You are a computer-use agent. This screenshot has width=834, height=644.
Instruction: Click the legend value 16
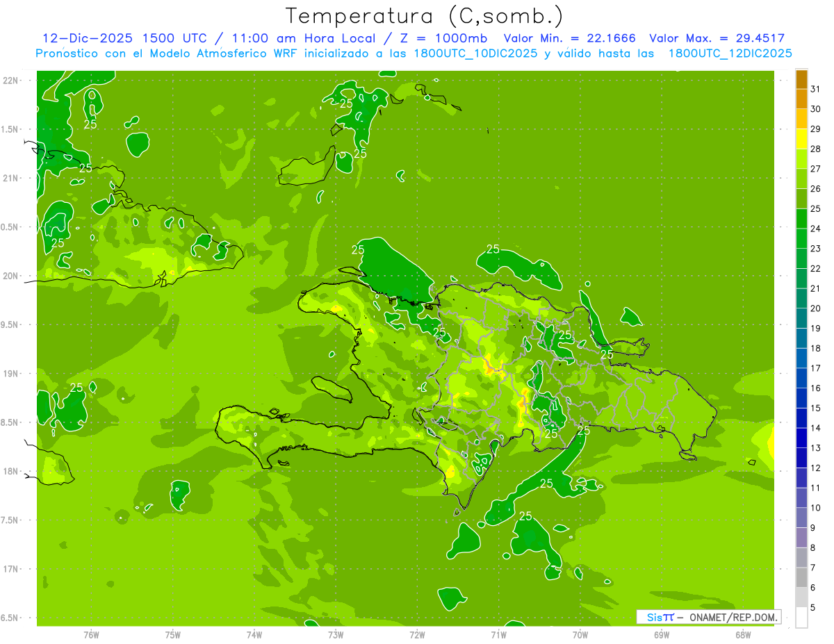click(x=815, y=388)
